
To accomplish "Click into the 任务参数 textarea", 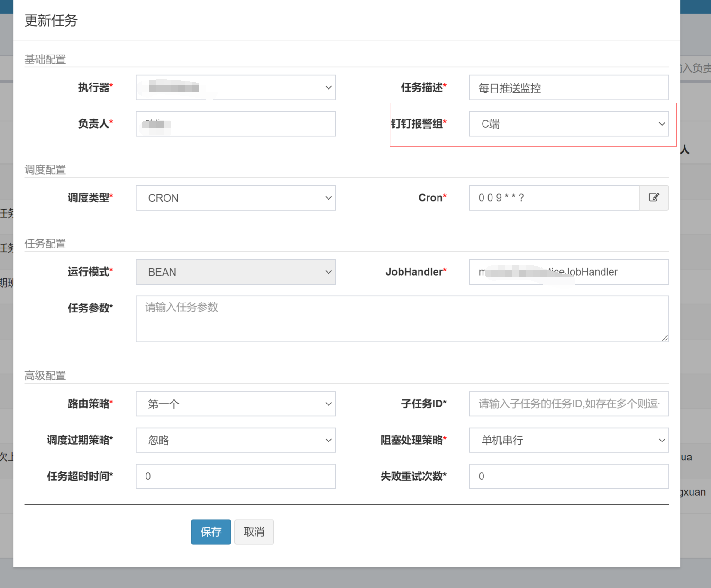I will tap(401, 319).
